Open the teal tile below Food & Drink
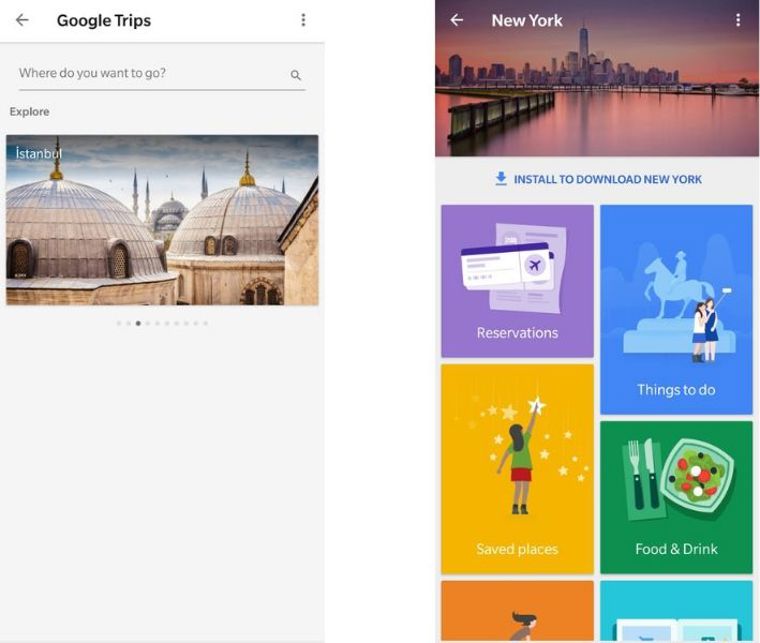Screen dimensions: 760x643 676,611
